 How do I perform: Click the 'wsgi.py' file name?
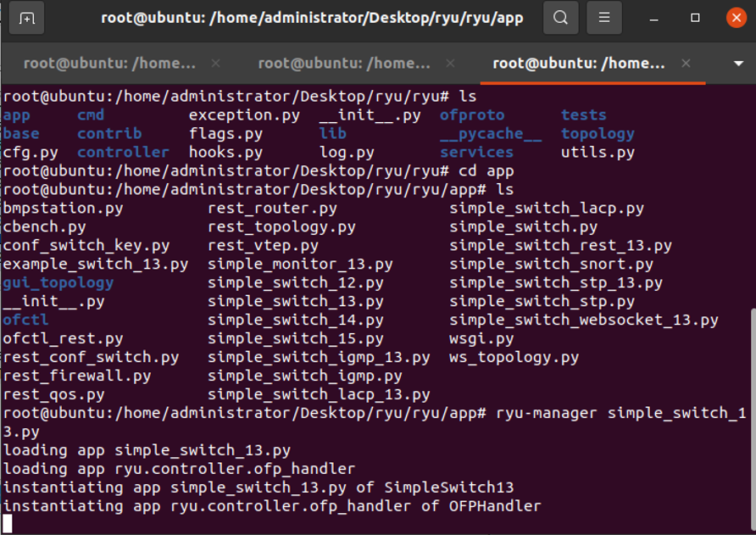pyautogui.click(x=481, y=338)
